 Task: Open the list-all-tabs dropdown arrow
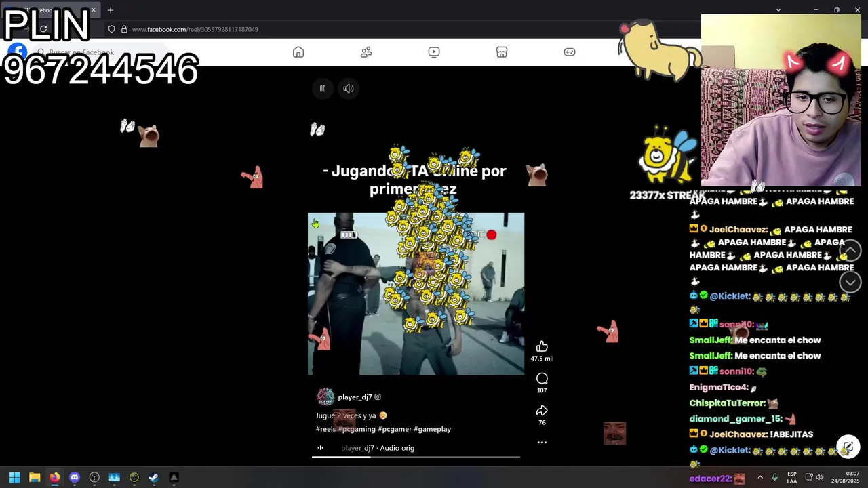pos(778,10)
